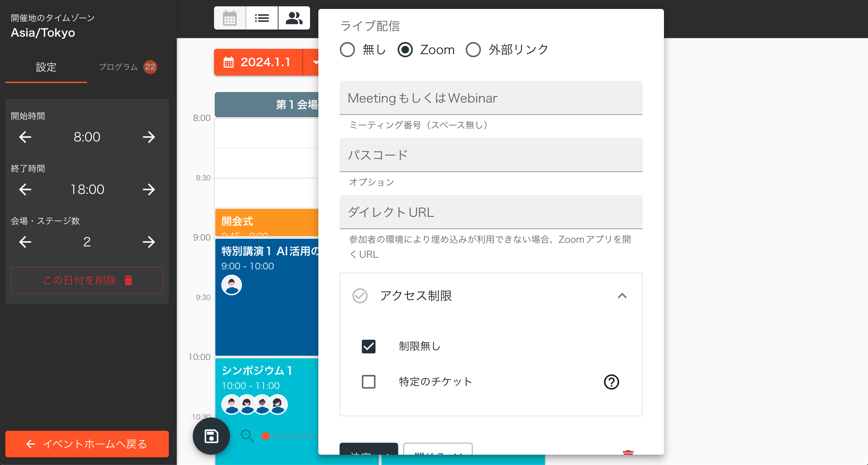
Task: Enable the 特定のチケット checkbox
Action: click(368, 382)
